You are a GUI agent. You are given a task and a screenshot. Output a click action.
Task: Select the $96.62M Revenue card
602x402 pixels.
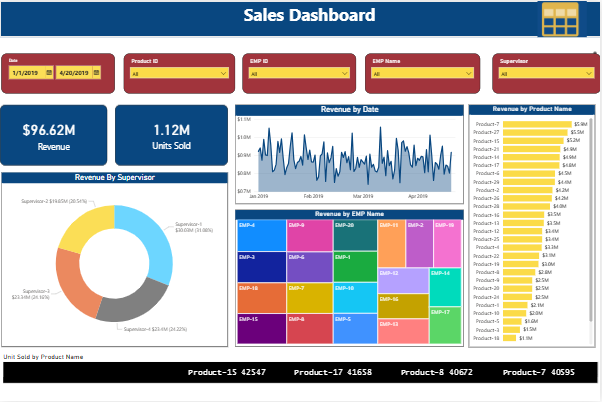(x=54, y=135)
